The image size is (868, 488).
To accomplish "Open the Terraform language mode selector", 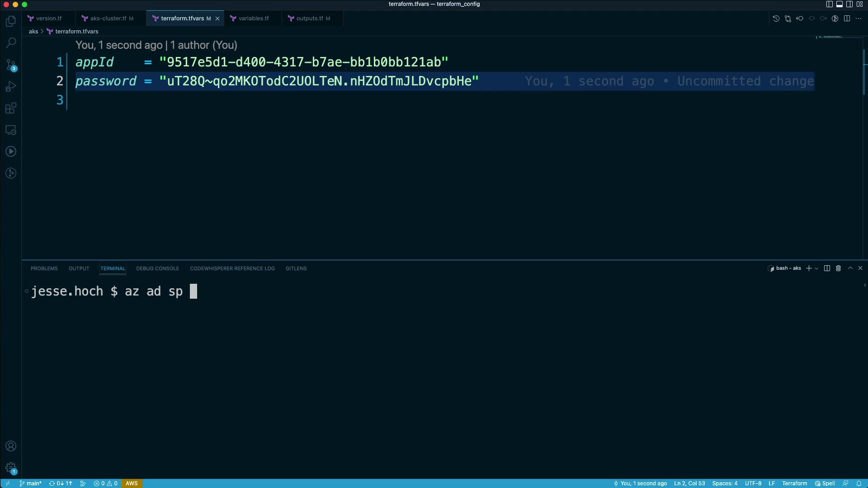I will point(794,483).
